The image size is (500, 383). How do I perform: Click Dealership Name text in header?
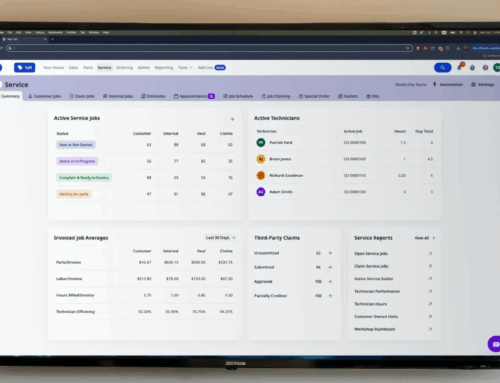tap(411, 85)
